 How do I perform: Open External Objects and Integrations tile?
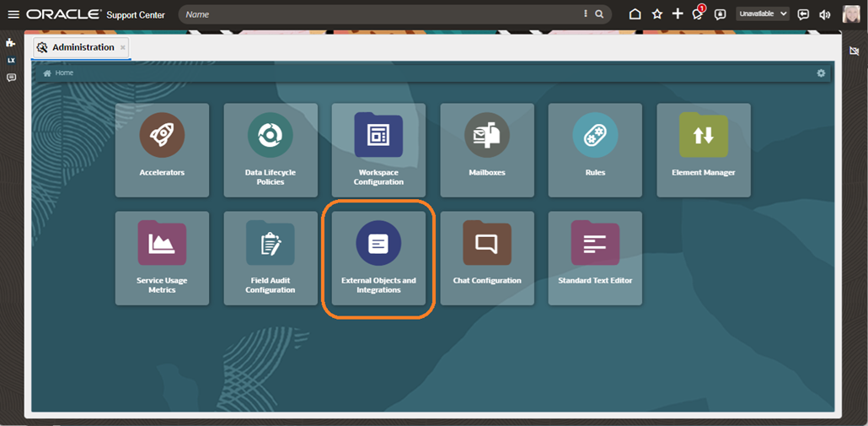tap(378, 258)
